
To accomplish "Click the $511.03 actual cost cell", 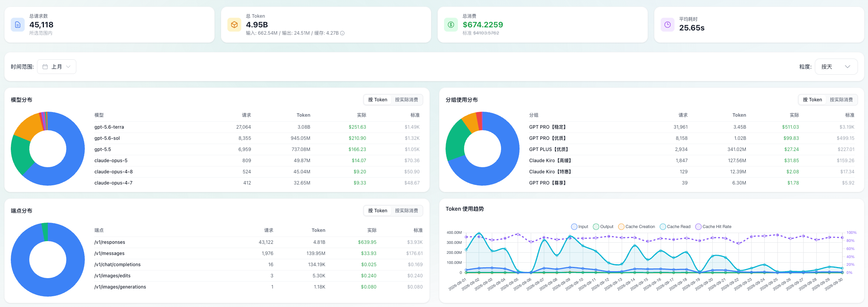I will (x=791, y=127).
